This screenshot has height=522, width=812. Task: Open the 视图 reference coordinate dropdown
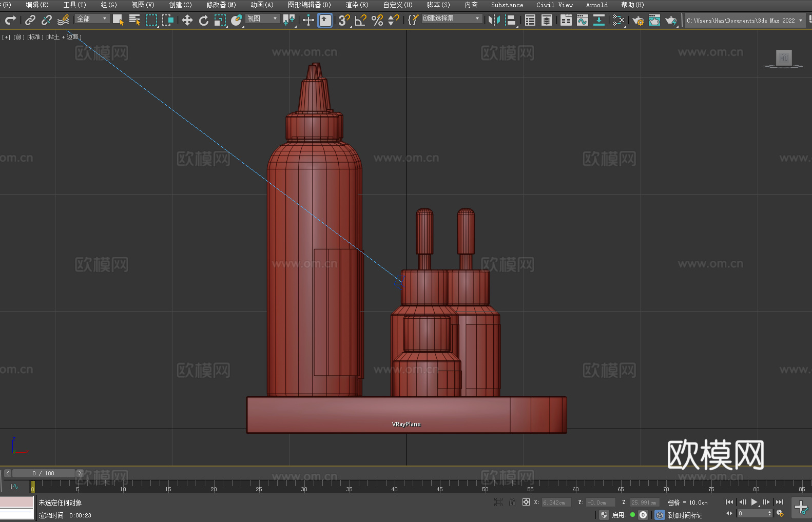[x=262, y=18]
